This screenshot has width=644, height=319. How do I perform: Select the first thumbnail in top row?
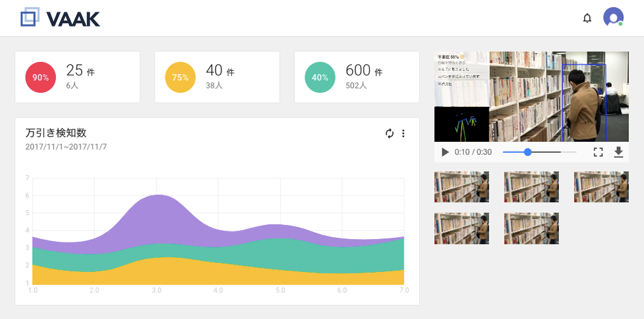[x=462, y=187]
